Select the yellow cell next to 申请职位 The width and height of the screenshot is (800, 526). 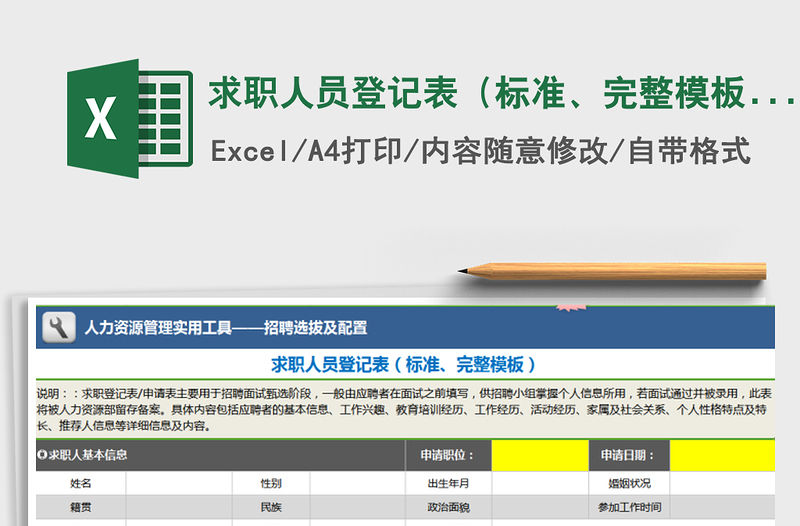pyautogui.click(x=539, y=455)
